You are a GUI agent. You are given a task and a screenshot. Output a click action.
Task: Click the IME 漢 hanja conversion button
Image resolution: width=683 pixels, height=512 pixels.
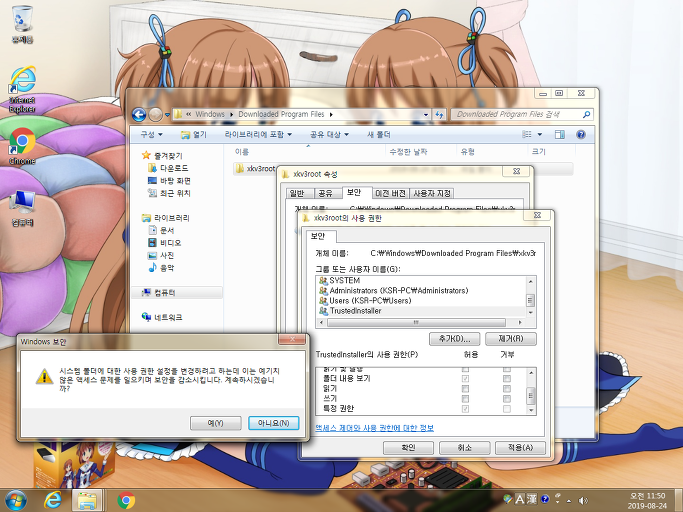tap(532, 499)
